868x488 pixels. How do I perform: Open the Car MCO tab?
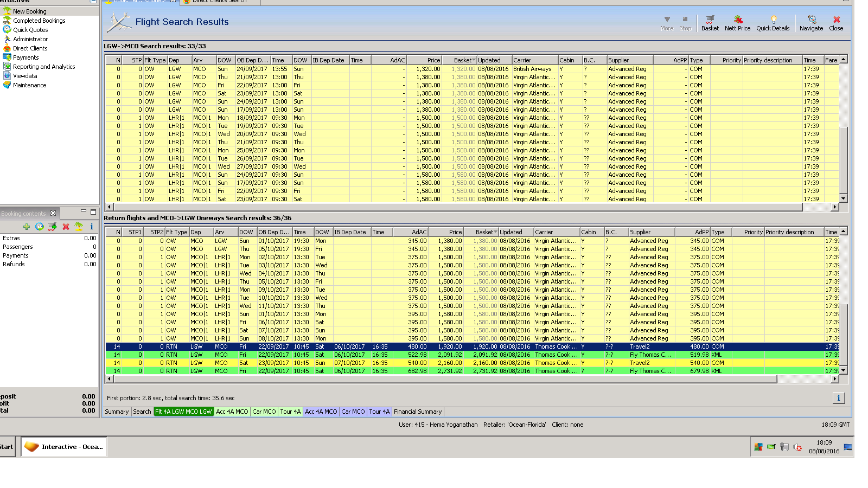[x=264, y=412]
